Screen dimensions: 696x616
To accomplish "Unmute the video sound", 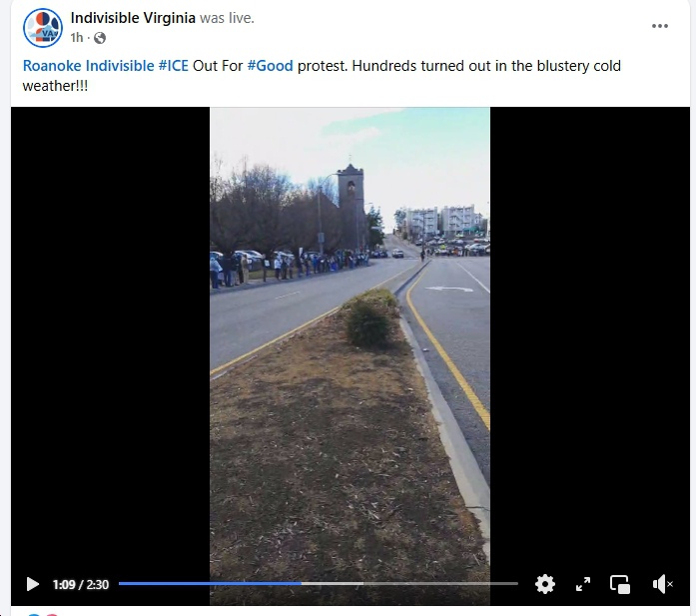I will coord(662,584).
